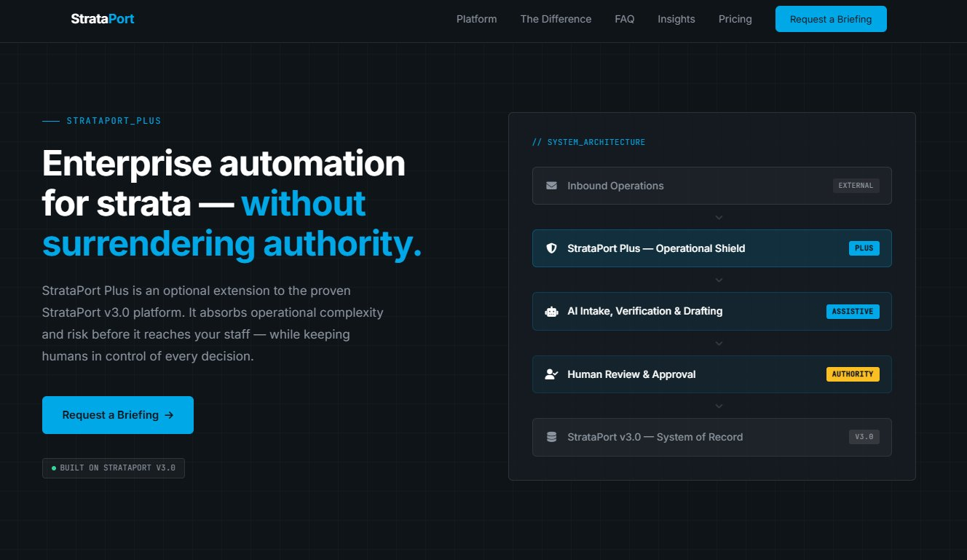This screenshot has width=967, height=560.
Task: Click the envelope icon on Inbound Operations
Action: [552, 186]
